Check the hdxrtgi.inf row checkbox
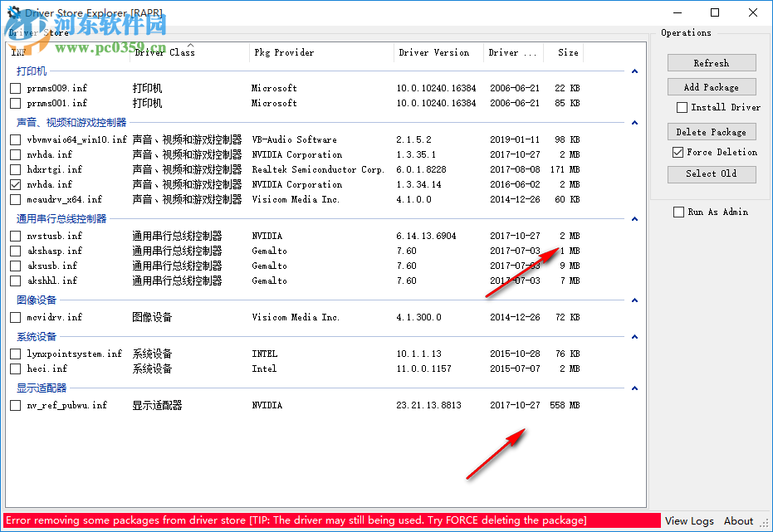773x532 pixels. point(15,169)
